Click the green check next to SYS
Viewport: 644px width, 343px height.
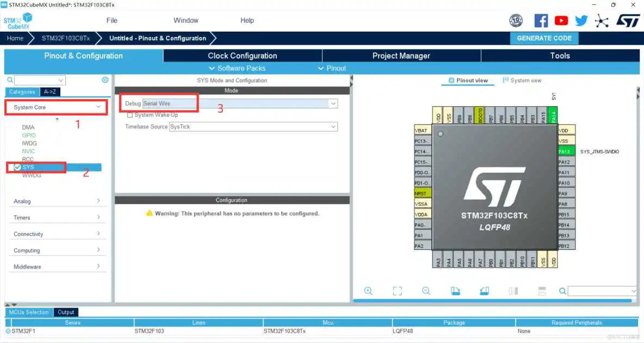pos(17,167)
